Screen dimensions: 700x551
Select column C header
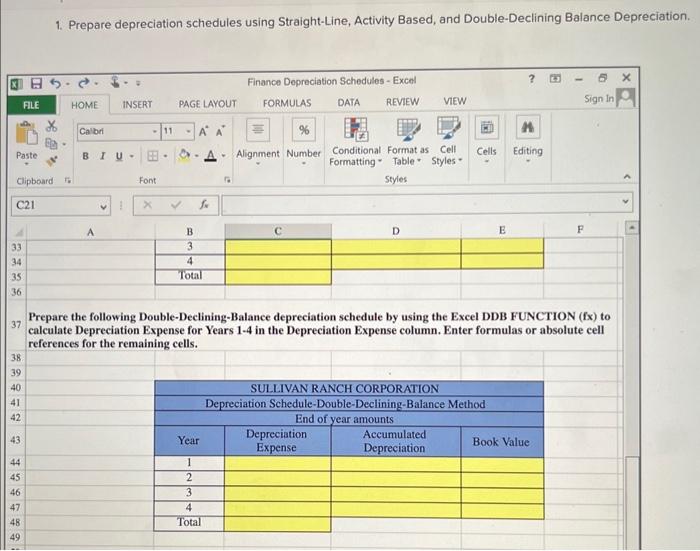278,231
